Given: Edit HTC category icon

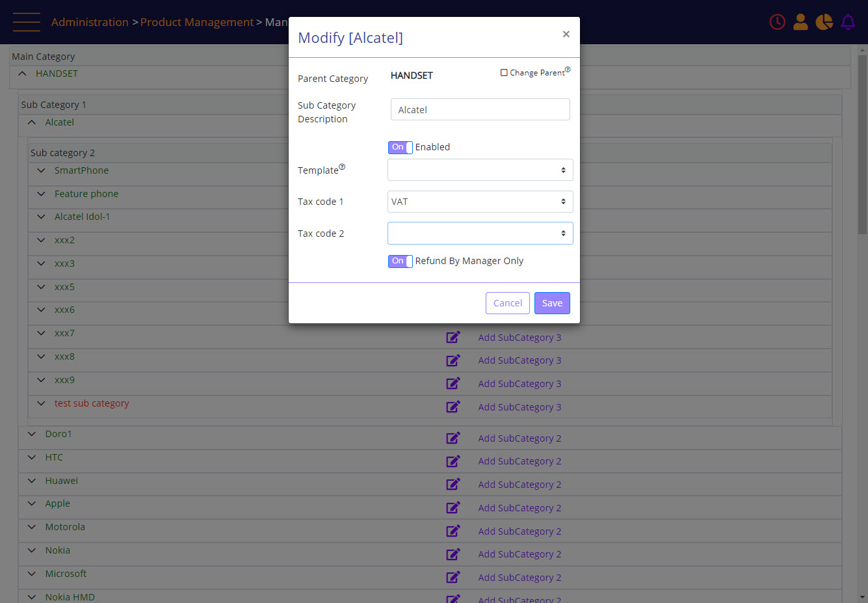Looking at the screenshot, I should pos(453,461).
